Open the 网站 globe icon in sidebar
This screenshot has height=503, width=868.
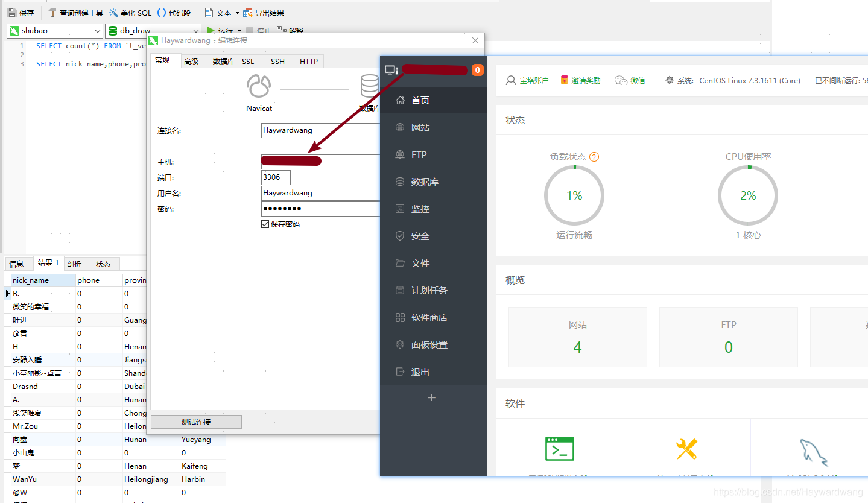(x=400, y=128)
